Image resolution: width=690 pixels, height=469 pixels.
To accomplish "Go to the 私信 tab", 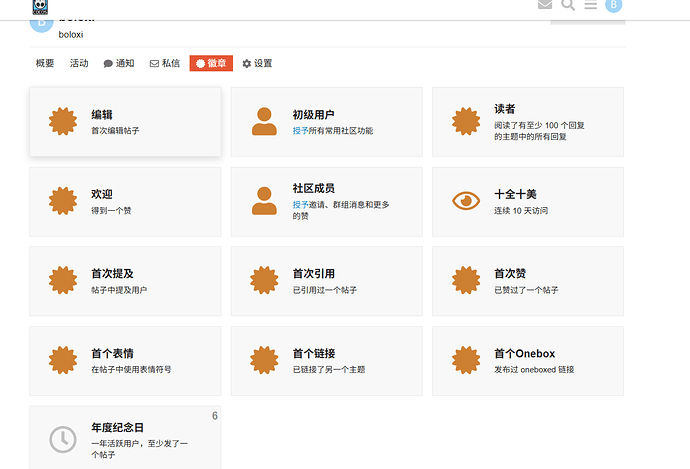I will [x=165, y=63].
